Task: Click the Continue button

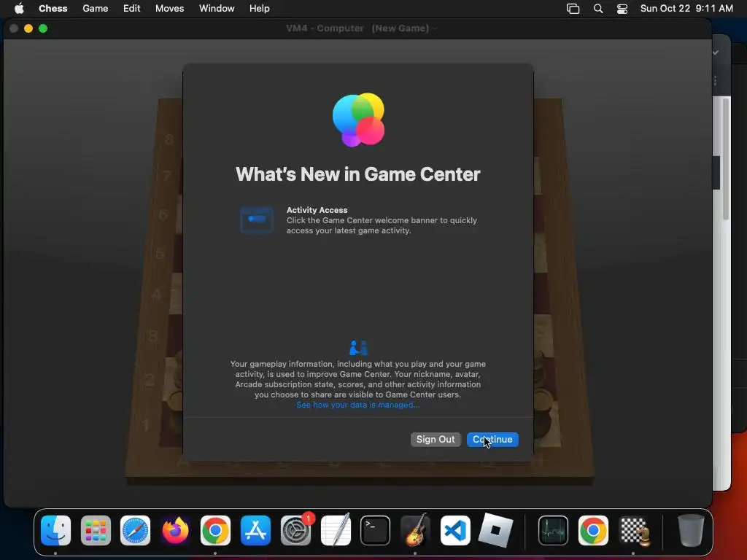Action: click(492, 439)
